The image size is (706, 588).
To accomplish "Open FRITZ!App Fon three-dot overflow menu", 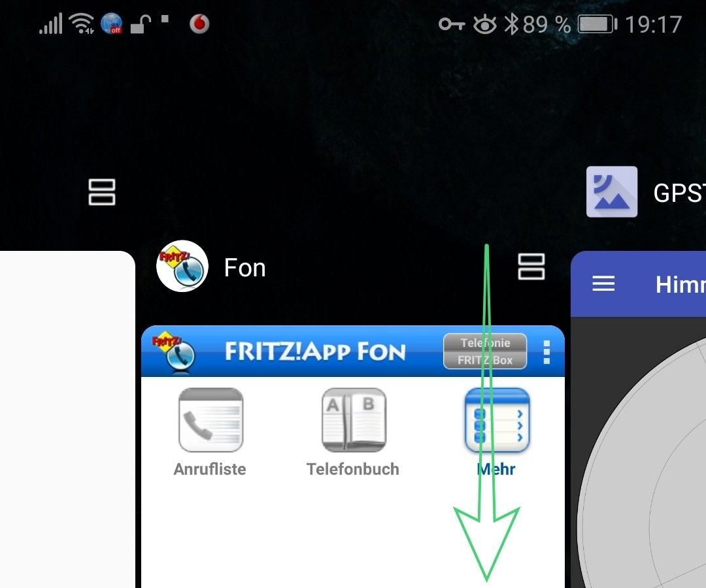I will 546,351.
